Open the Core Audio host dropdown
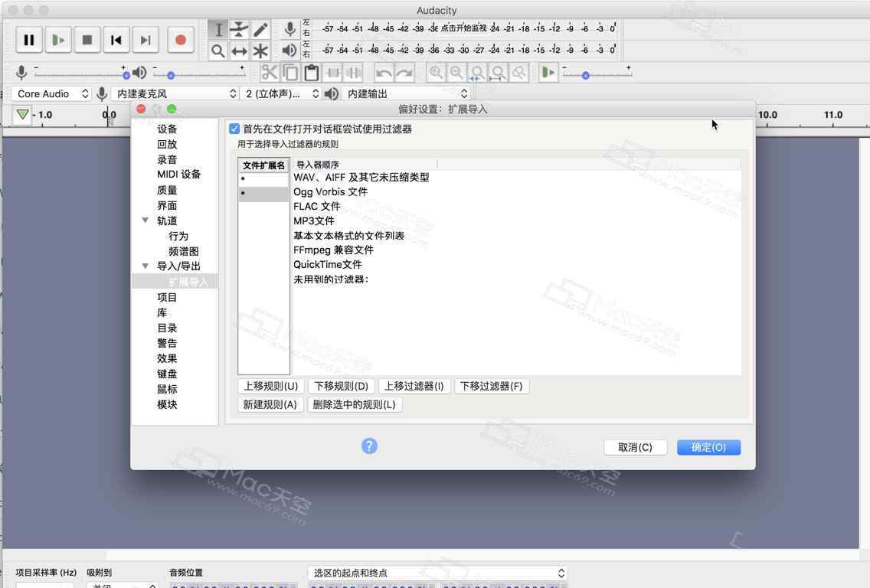870x588 pixels. pyautogui.click(x=51, y=93)
